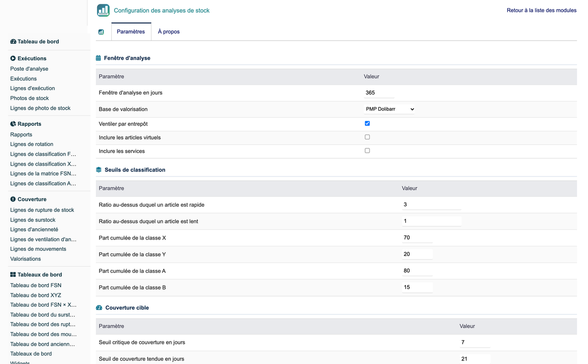Open the Couverture section heading

32,199
